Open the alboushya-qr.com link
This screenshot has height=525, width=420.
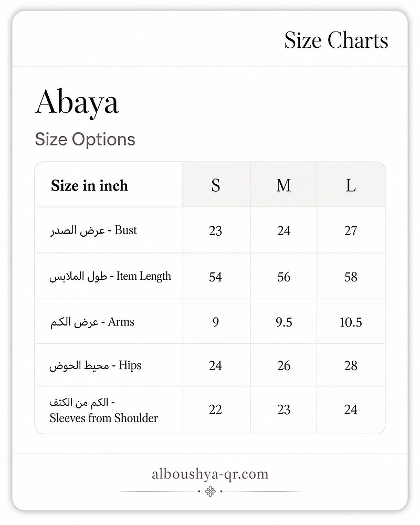pyautogui.click(x=210, y=474)
